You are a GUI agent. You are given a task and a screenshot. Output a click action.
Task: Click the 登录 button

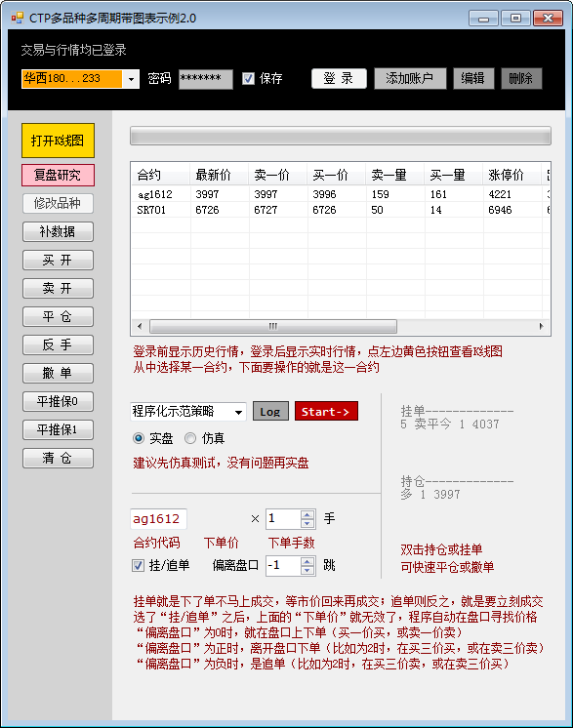pos(339,78)
